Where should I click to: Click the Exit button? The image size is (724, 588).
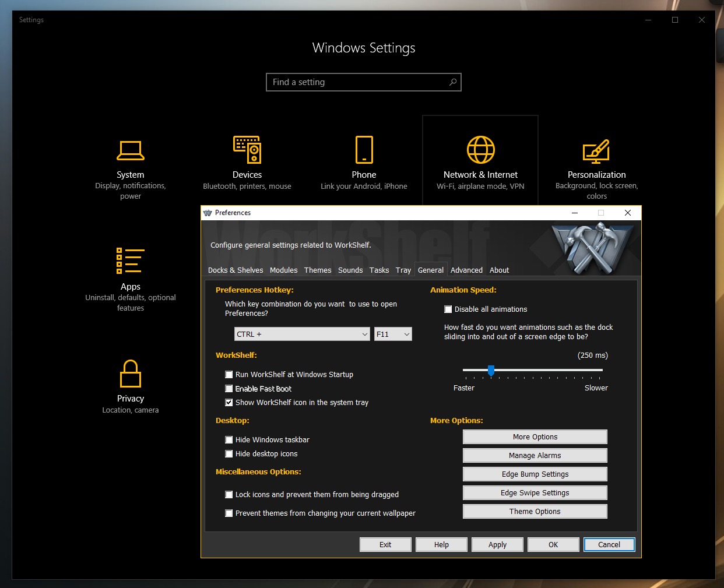(385, 545)
